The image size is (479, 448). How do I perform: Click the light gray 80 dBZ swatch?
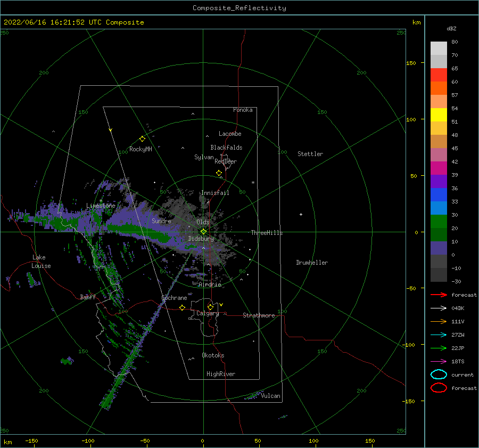(439, 48)
